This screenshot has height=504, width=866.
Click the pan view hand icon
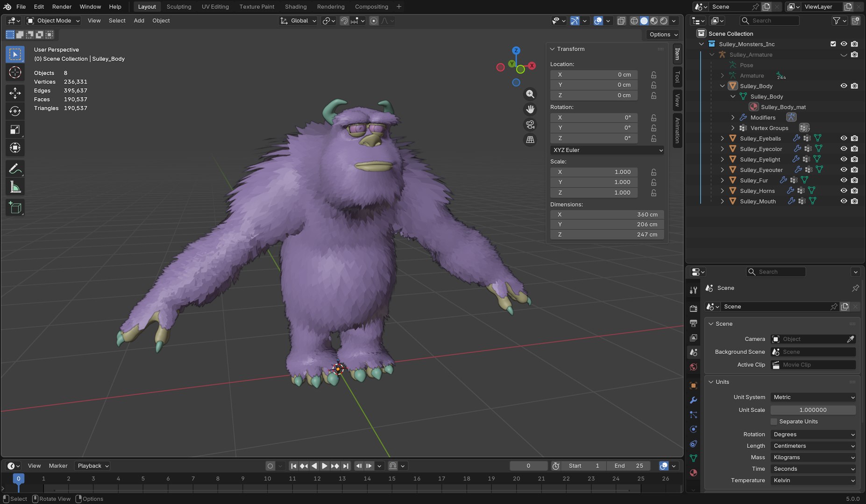530,109
